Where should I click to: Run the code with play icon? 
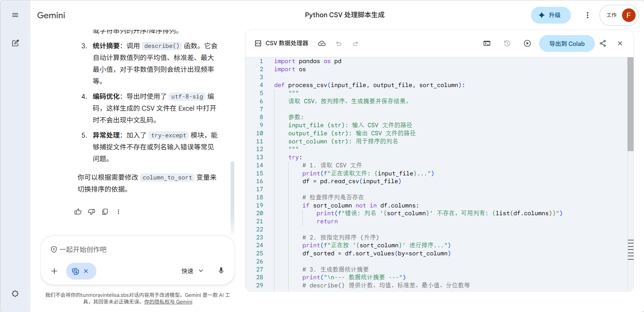tap(527, 44)
